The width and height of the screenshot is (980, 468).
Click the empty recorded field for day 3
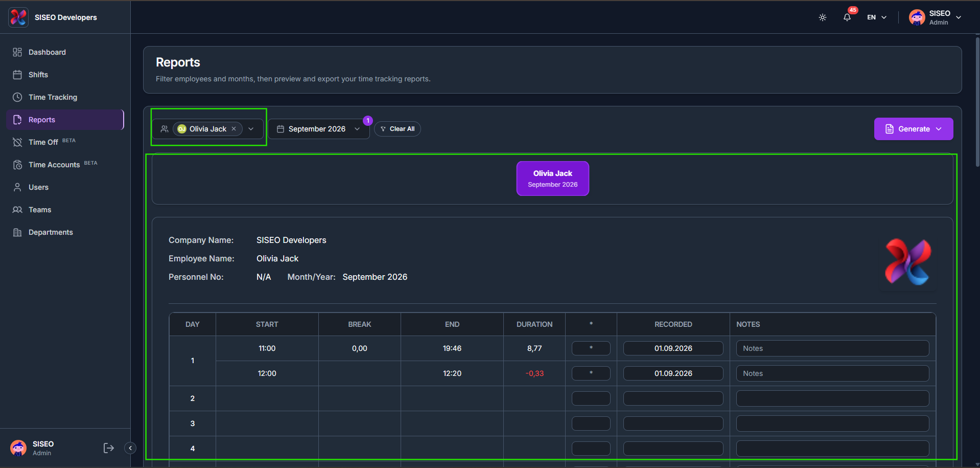tap(673, 424)
